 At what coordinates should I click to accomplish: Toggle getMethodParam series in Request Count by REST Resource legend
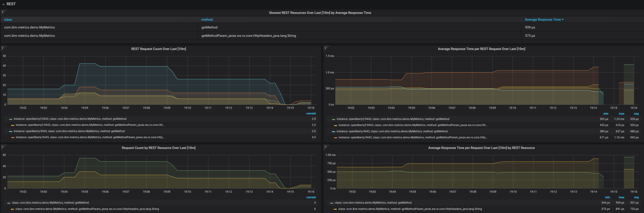[x=87, y=209]
